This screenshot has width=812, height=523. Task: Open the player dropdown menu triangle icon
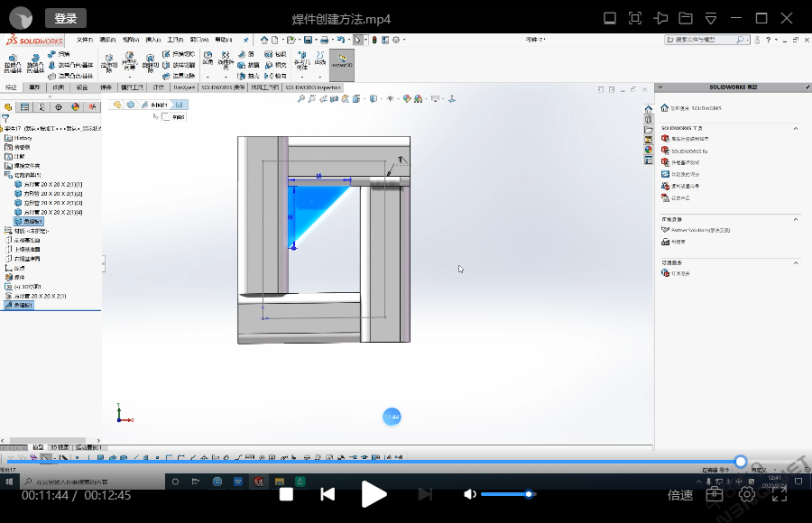pos(711,19)
